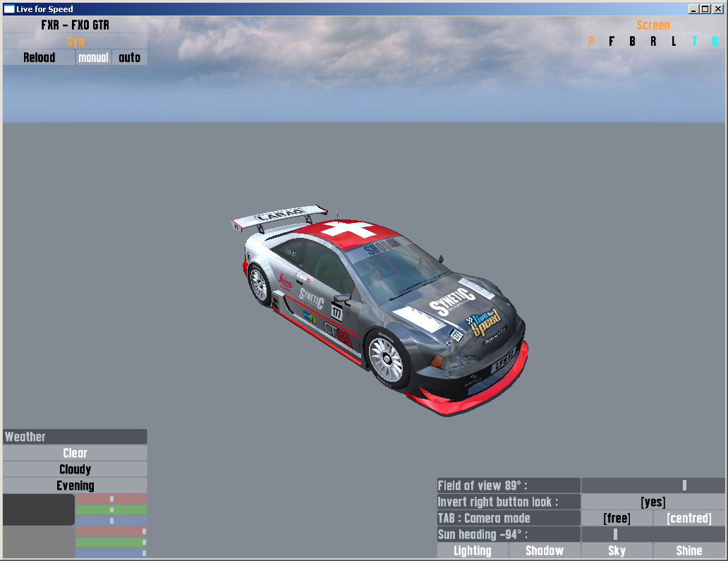728x561 pixels.
Task: Select auto reload mode
Action: coord(130,57)
